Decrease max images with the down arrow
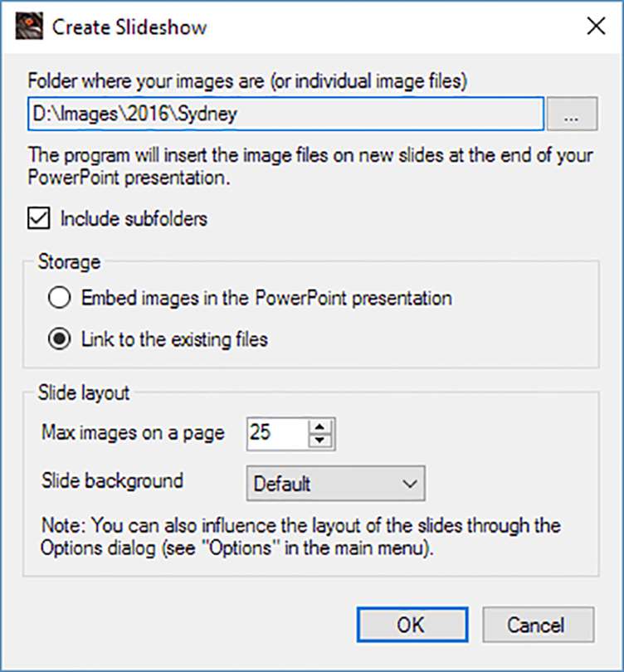 [321, 441]
